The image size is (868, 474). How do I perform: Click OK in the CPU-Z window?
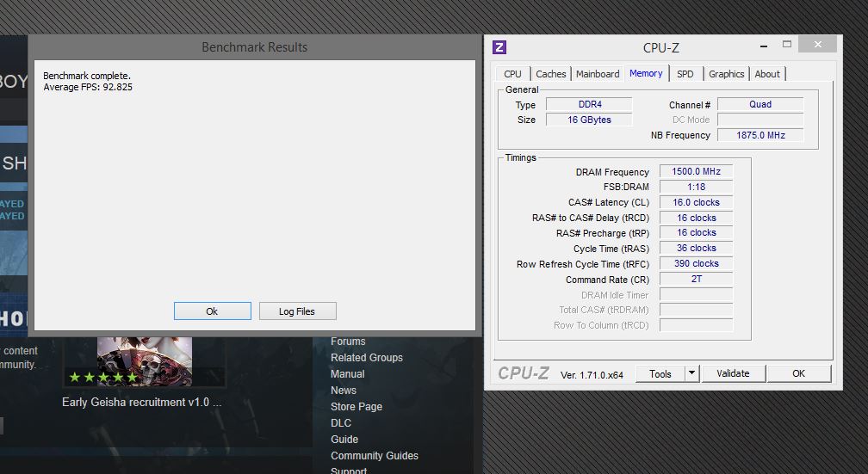[799, 373]
